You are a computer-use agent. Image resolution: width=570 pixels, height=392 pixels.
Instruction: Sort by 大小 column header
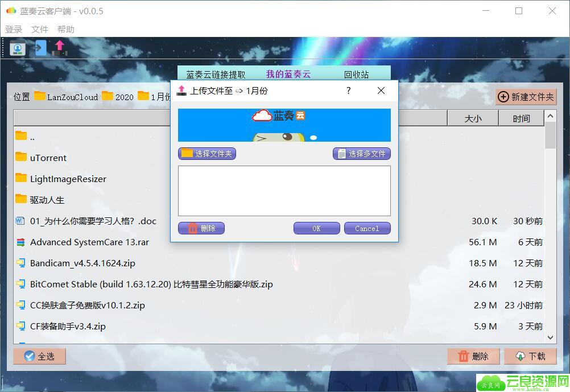point(473,118)
